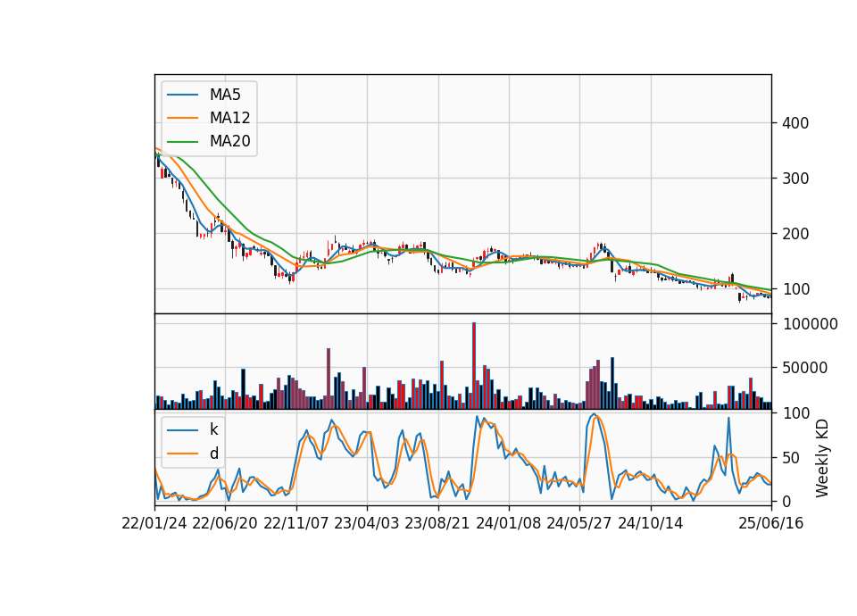Click the 24/01/08 date label
This screenshot has width=857, height=616.
coord(508,523)
